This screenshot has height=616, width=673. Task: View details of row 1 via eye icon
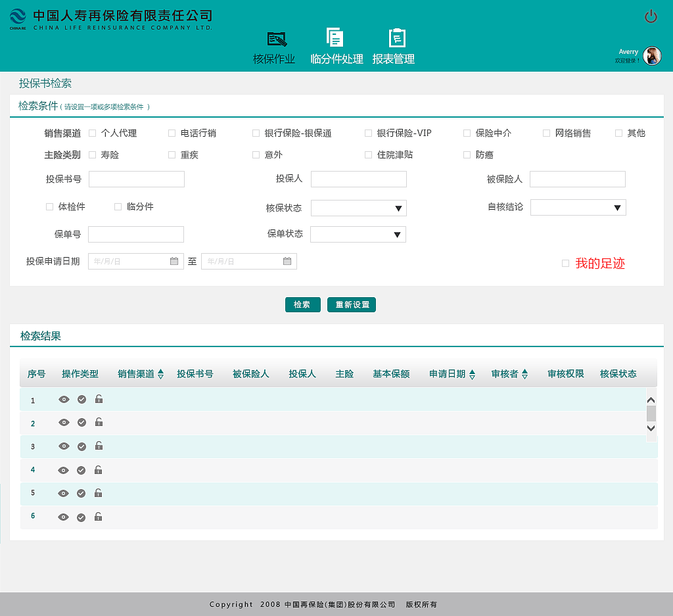(x=63, y=399)
